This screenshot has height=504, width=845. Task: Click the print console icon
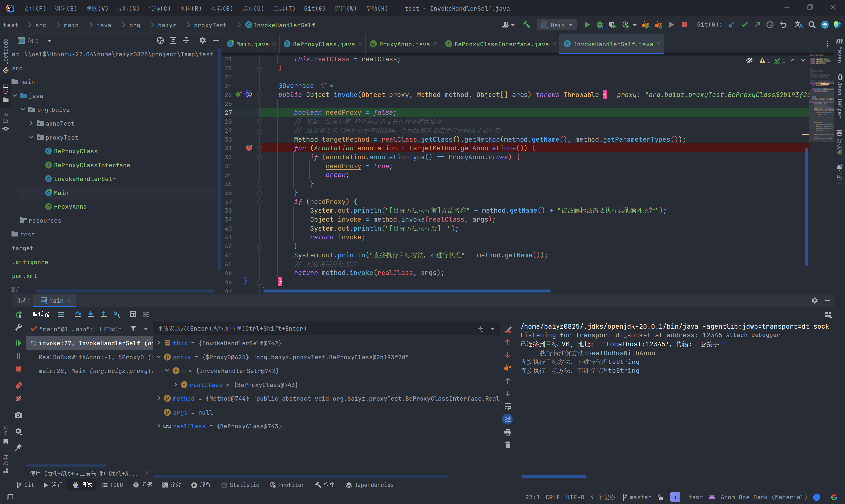[508, 432]
